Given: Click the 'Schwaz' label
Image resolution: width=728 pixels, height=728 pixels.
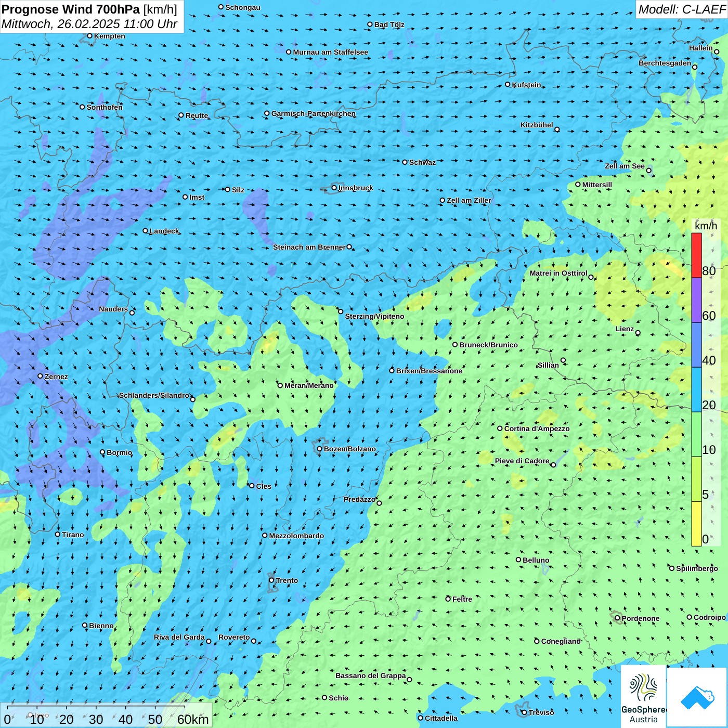Looking at the screenshot, I should point(422,162).
